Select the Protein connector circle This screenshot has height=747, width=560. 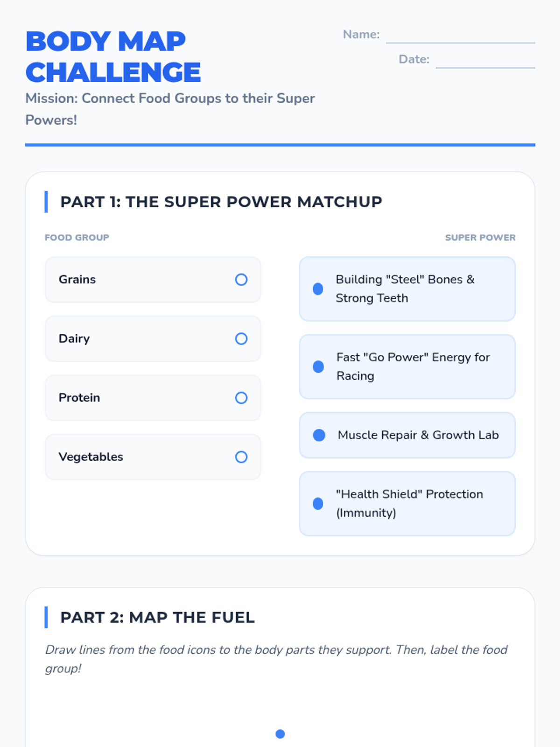241,398
